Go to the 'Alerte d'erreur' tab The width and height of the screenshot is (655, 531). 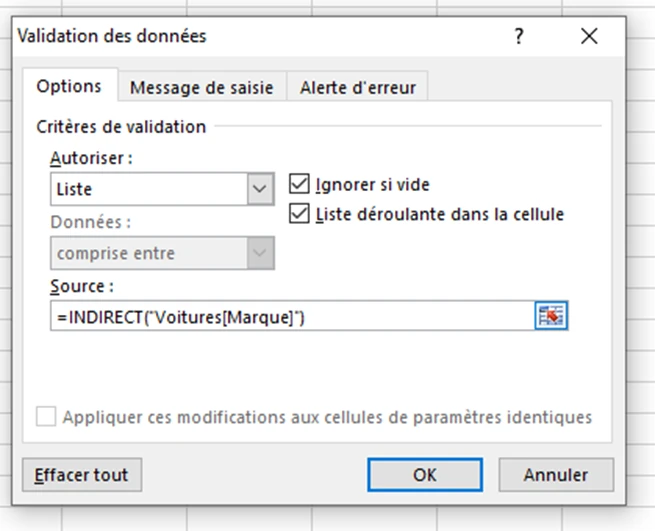358,88
